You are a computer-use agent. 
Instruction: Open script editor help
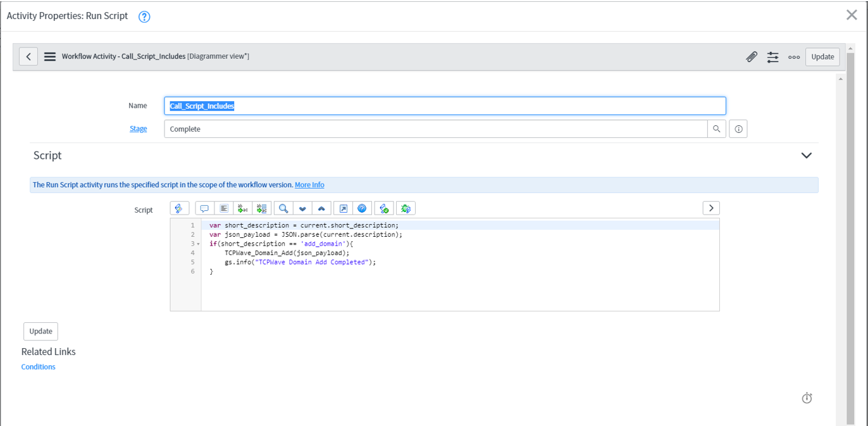tap(362, 208)
